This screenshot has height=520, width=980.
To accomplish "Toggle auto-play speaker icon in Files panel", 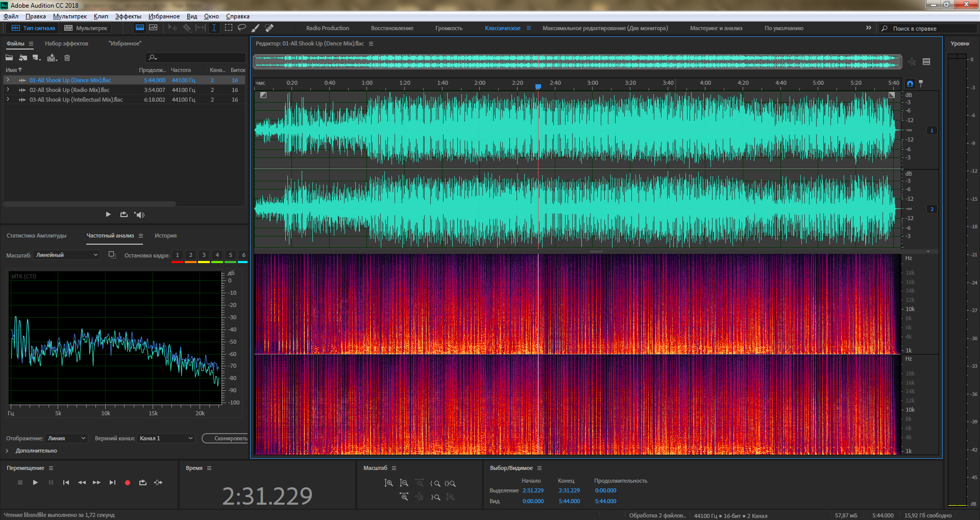I will [139, 215].
